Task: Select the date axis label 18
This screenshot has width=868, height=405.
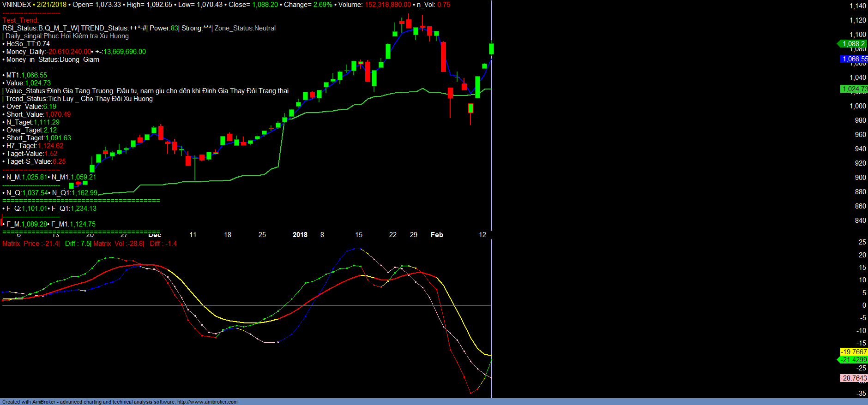Action: pyautogui.click(x=228, y=235)
